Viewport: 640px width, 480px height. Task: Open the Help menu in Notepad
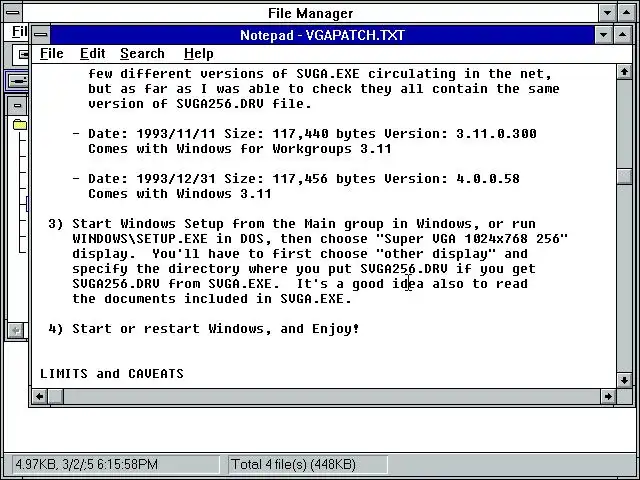pyautogui.click(x=198, y=53)
